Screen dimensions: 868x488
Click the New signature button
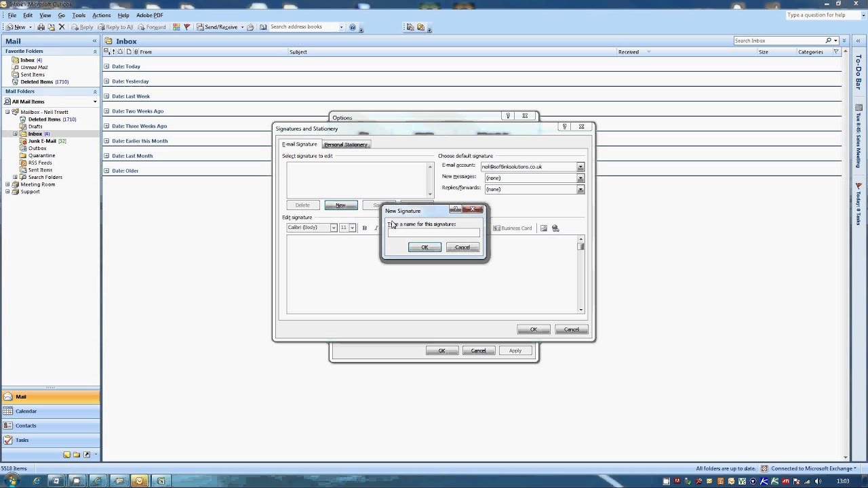(x=341, y=205)
